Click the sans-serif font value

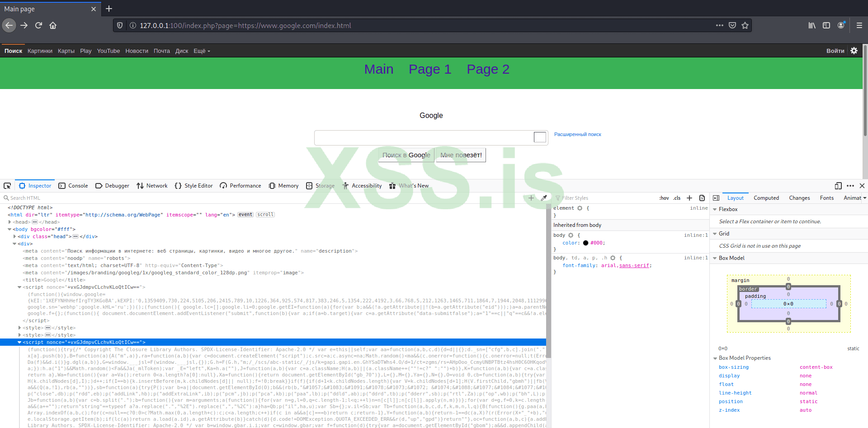tap(634, 266)
